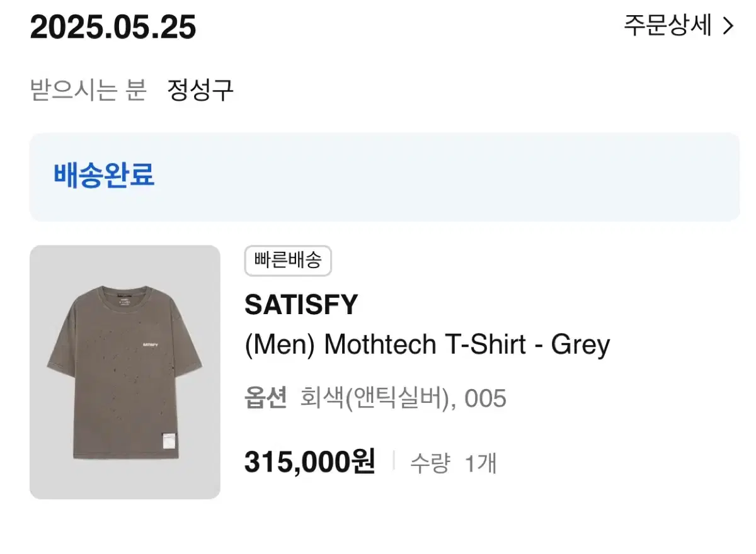Select the order date 2025.05.25

113,28
